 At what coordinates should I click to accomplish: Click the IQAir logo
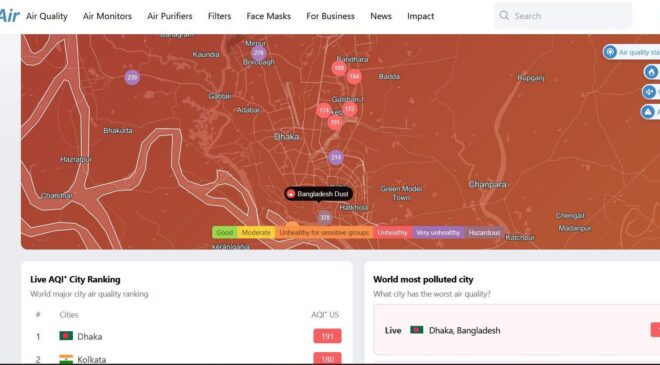[x=9, y=16]
